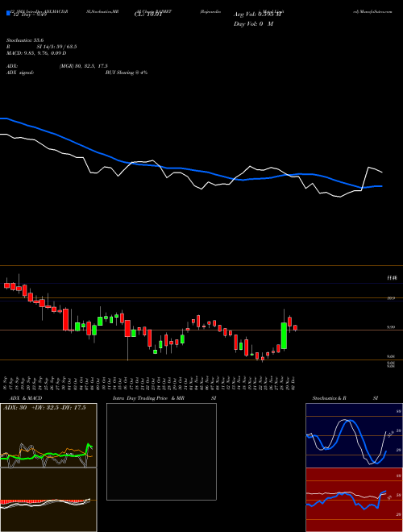Click the "Stochastics & R" panel title
The image size is (403, 532).
pyautogui.click(x=329, y=398)
